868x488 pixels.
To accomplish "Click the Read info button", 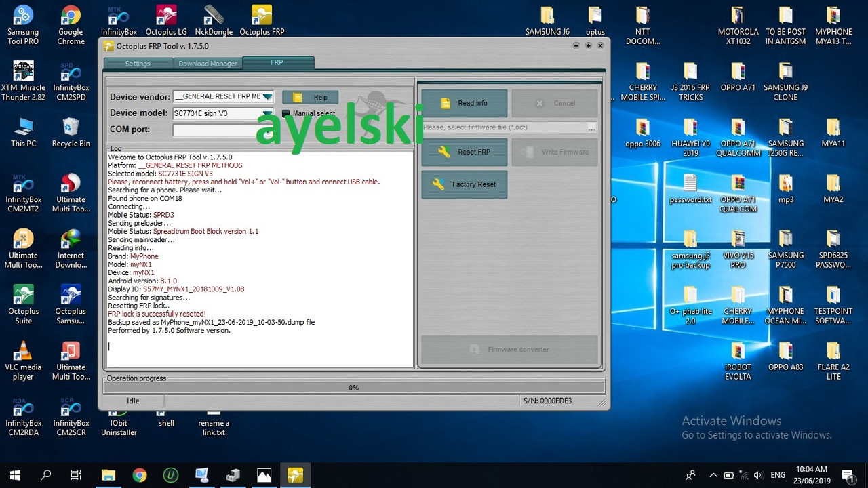I will point(464,103).
